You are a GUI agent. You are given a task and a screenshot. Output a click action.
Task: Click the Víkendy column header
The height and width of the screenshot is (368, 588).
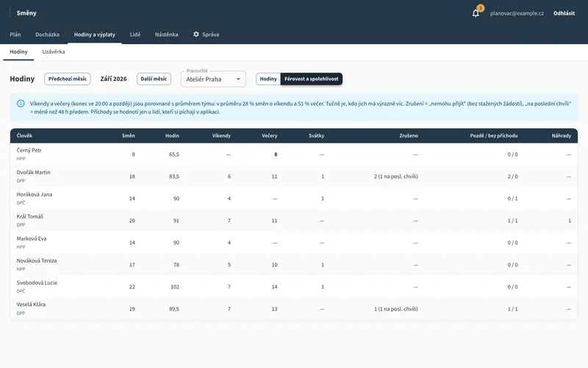pos(221,135)
